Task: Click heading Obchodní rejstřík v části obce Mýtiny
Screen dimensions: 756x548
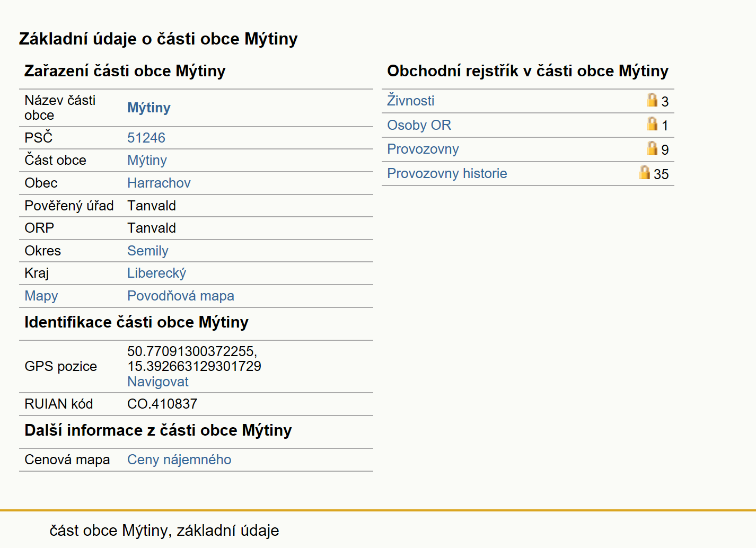Action: [528, 71]
